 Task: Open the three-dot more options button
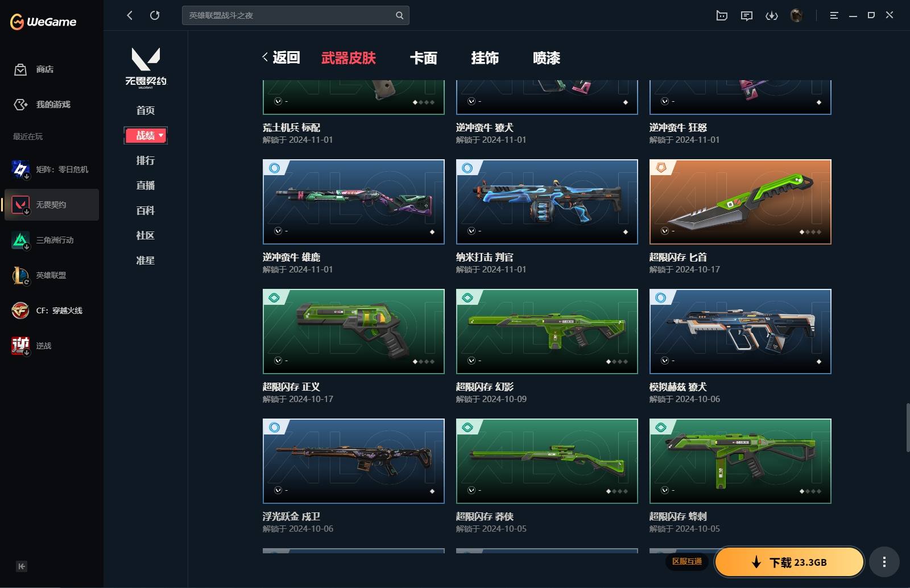[x=884, y=562]
